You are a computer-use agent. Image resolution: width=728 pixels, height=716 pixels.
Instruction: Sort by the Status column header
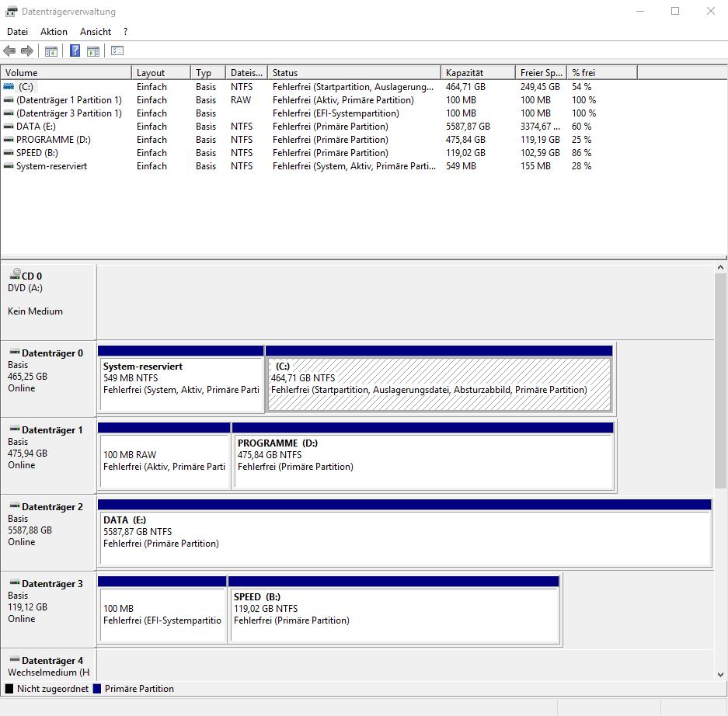pyautogui.click(x=354, y=72)
